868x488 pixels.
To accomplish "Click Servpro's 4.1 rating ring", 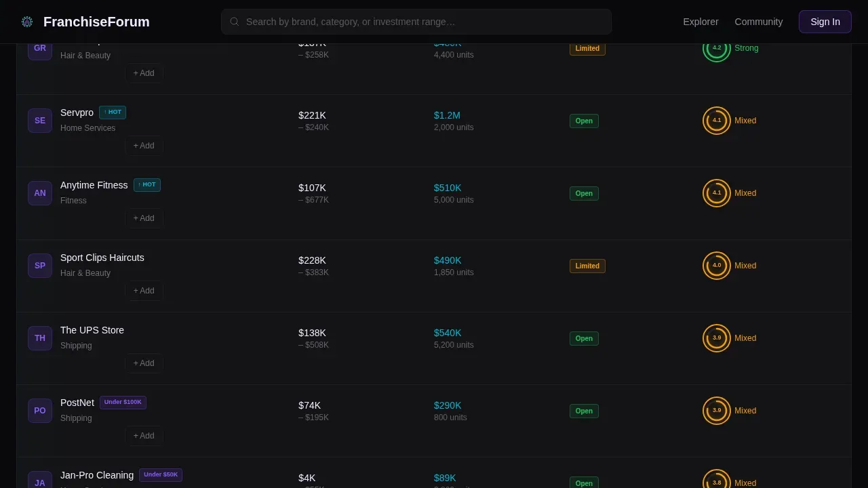I will 717,121.
